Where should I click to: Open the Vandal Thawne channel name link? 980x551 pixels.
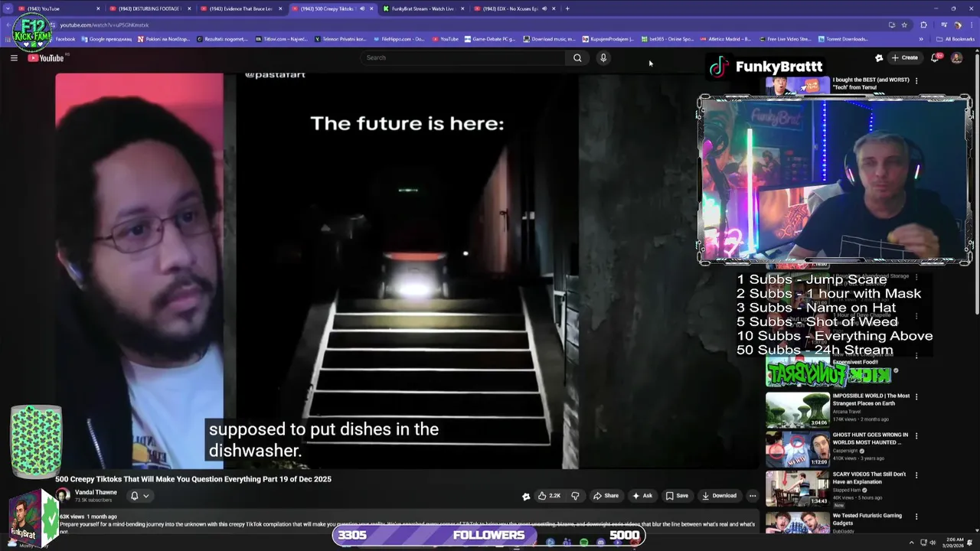coord(96,492)
